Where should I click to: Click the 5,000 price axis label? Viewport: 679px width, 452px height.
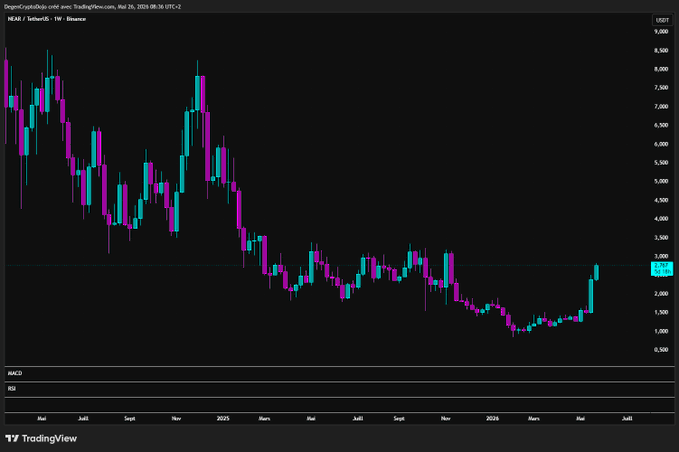click(x=661, y=181)
